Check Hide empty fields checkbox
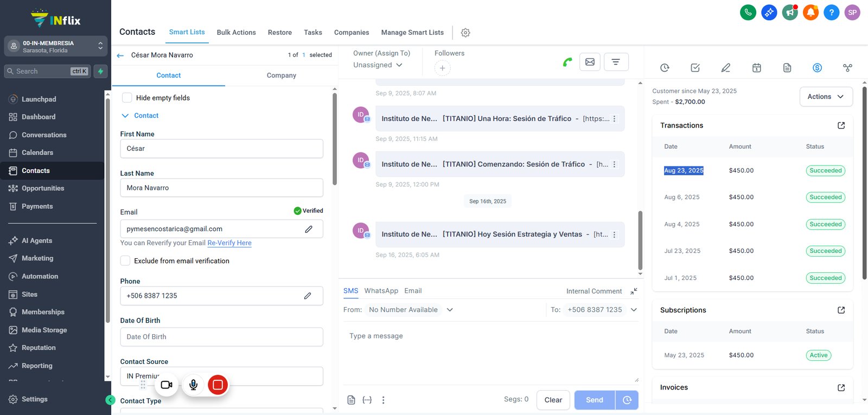The image size is (868, 415). tap(127, 98)
